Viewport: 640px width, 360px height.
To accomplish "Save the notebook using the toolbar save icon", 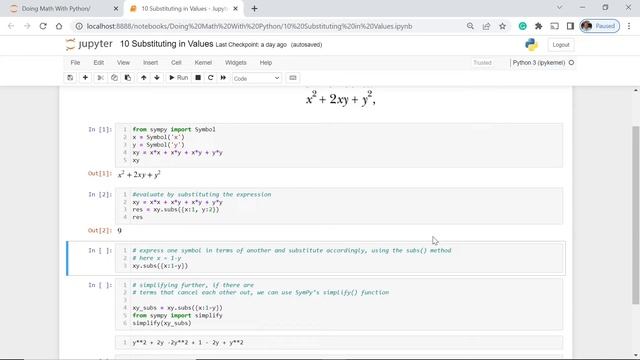I will (70, 78).
